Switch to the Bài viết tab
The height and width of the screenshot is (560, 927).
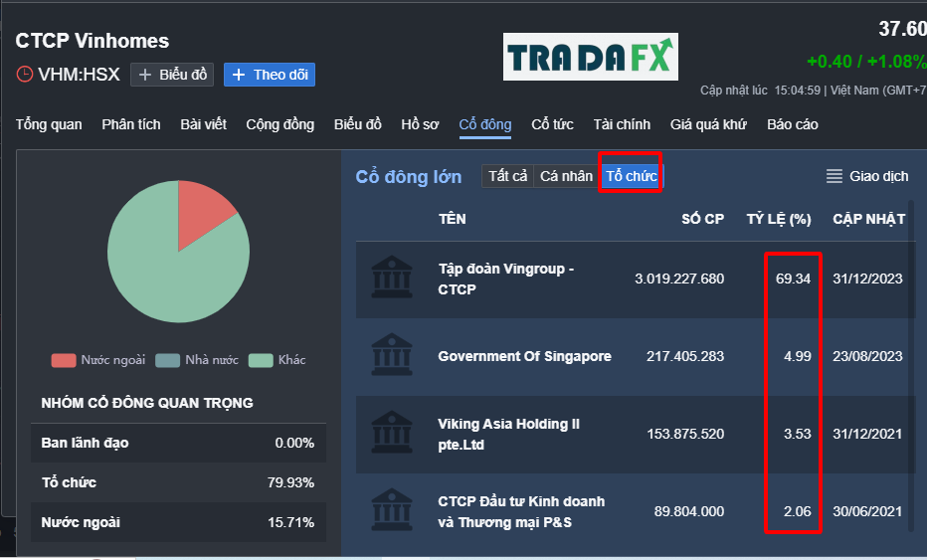pos(203,124)
